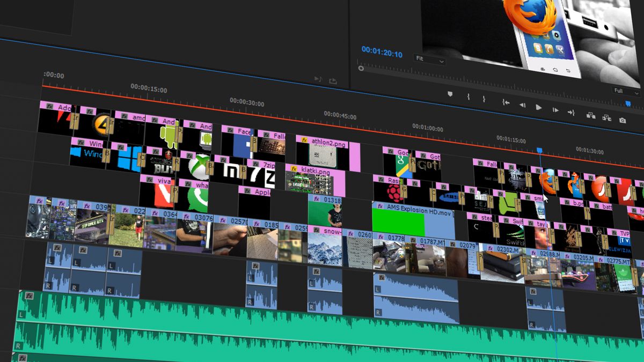Viewport: 644px width, 362px height.
Task: Select the Xbox logo clip
Action: [x=195, y=166]
